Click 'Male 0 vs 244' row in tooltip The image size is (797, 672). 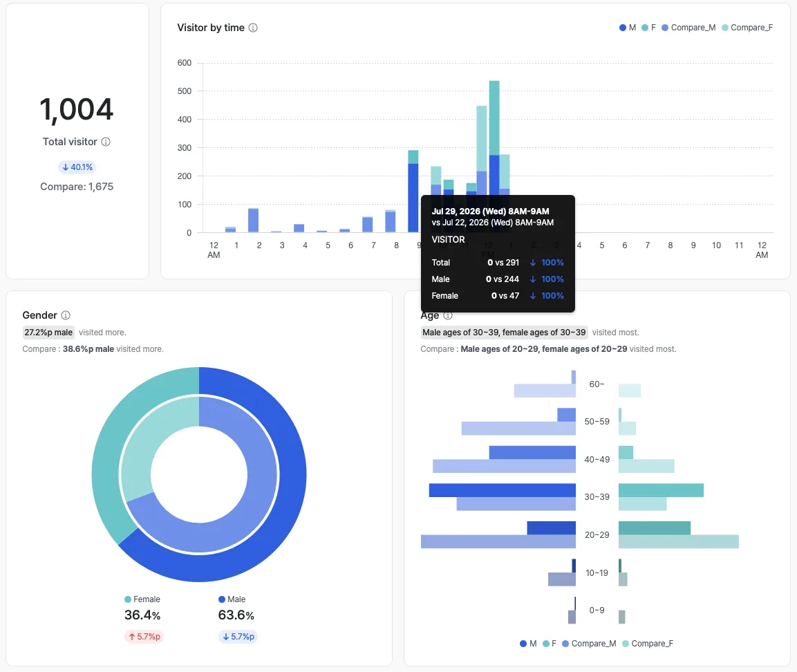point(498,279)
